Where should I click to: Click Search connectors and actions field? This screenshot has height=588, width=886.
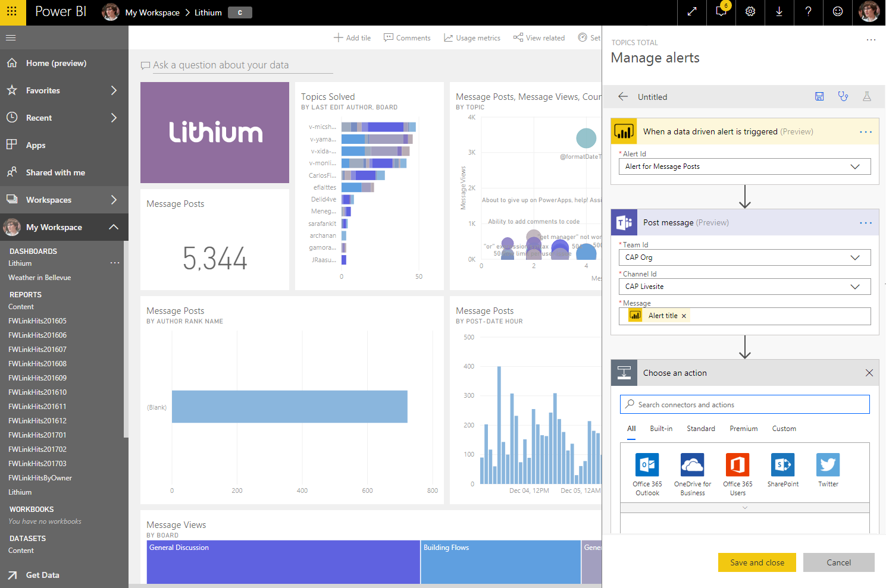click(x=745, y=404)
